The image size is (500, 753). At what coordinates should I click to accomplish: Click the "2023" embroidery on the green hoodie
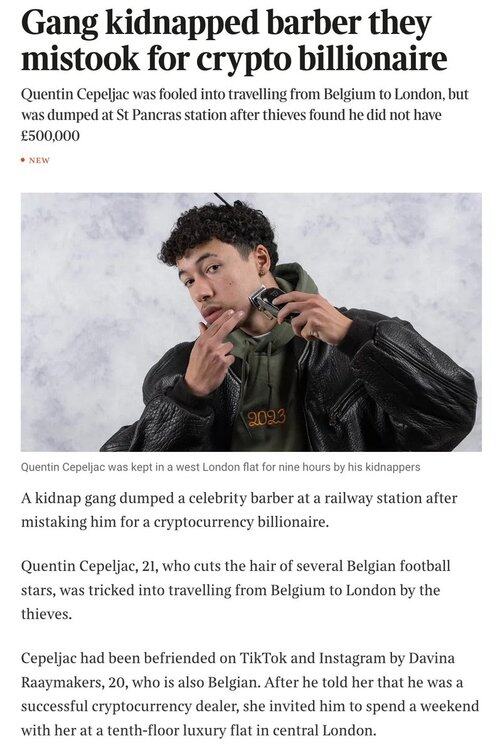(x=267, y=418)
